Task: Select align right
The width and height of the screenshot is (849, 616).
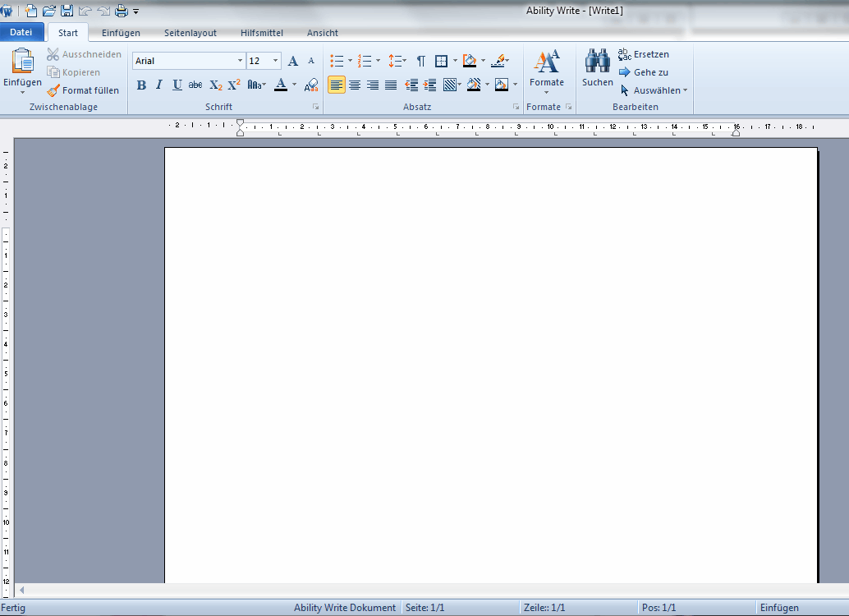Action: 373,85
